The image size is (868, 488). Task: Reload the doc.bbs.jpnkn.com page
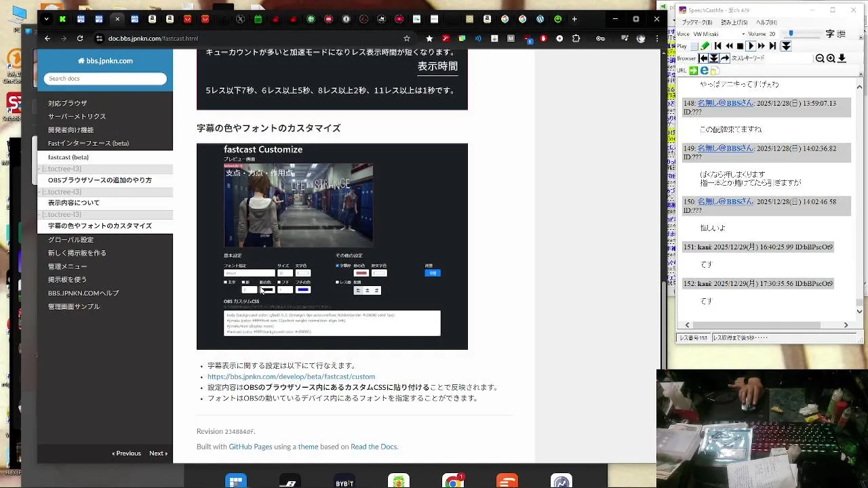[80, 39]
